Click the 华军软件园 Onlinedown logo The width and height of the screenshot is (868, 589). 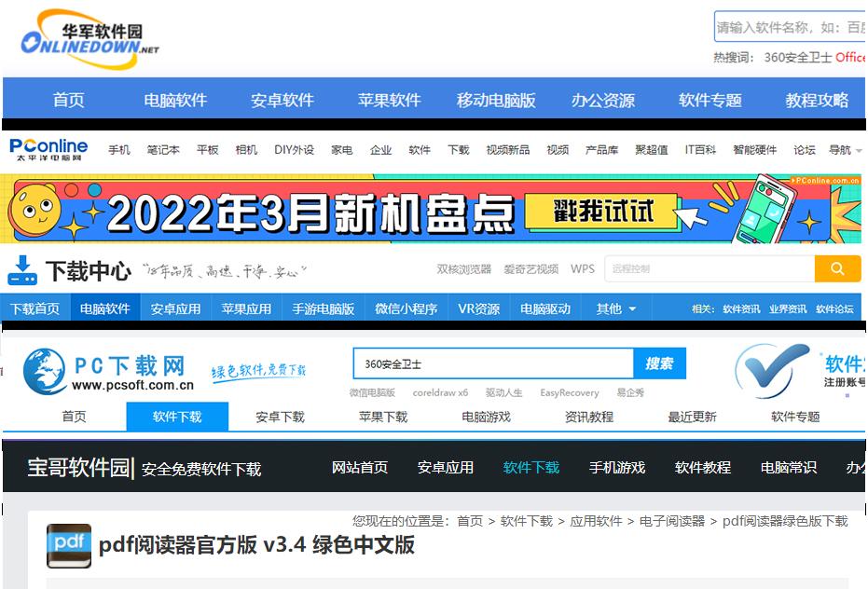(x=90, y=39)
